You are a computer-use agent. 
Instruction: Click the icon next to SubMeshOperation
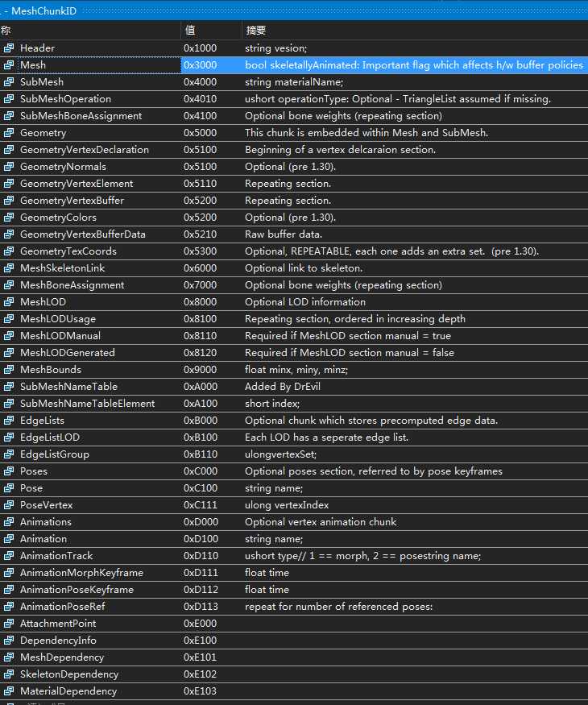pos(9,99)
